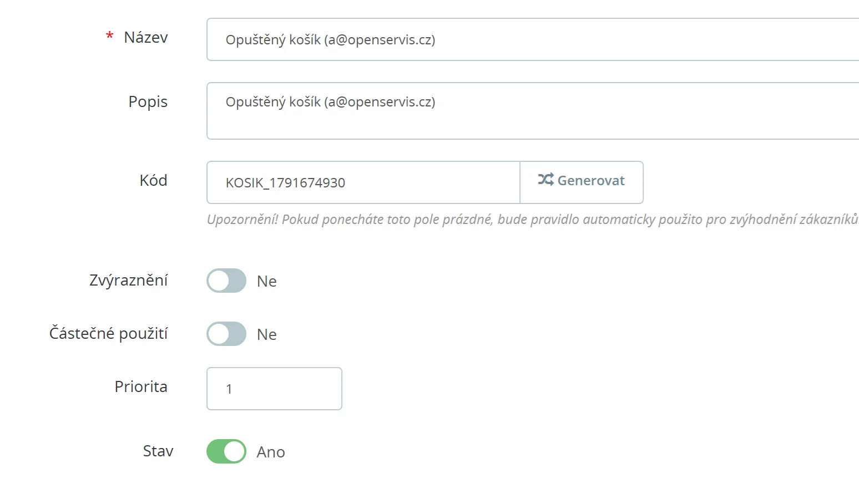The width and height of the screenshot is (859, 504).
Task: Click the Ano text beside Stav toggle
Action: tap(270, 452)
